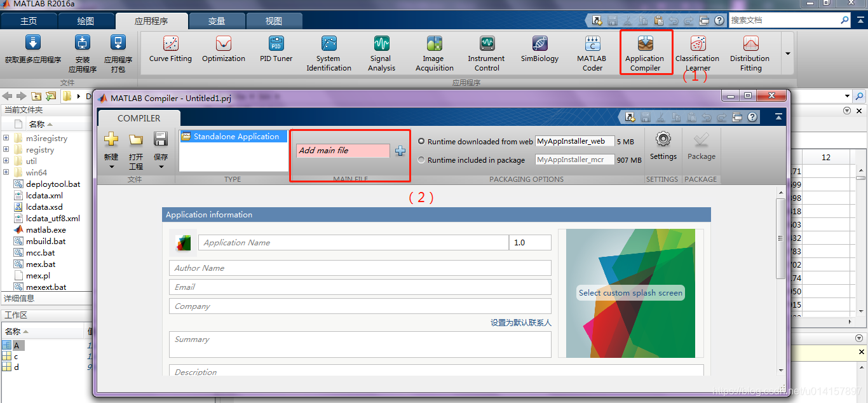
Task: Select deploytool.bat in current folder
Action: point(53,184)
